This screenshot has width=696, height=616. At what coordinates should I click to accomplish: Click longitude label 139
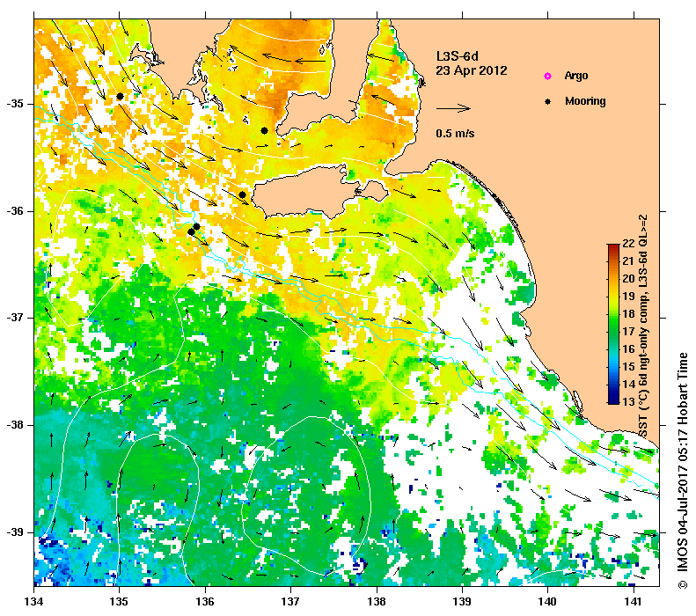tap(463, 602)
